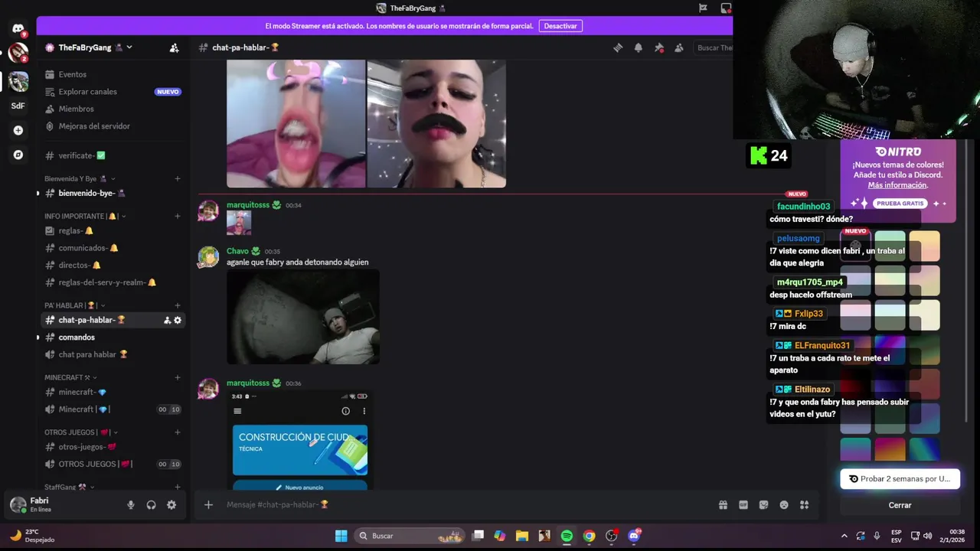Click the Add a Server plus icon

pyautogui.click(x=18, y=130)
